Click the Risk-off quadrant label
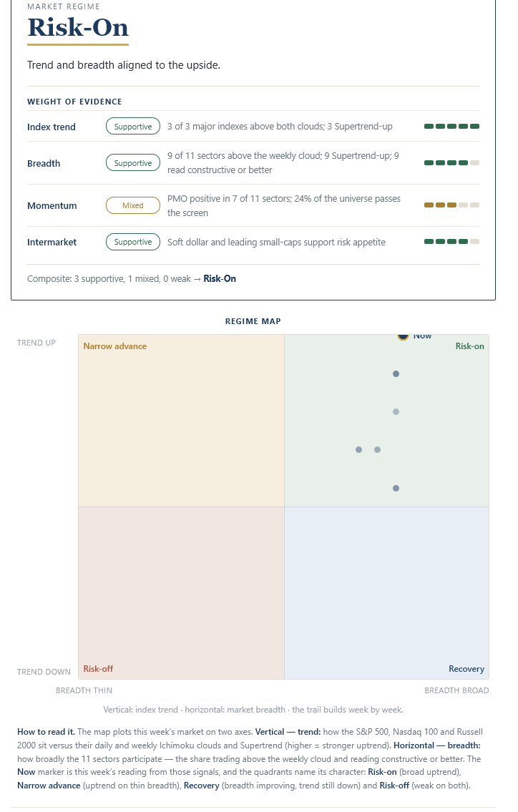The width and height of the screenshot is (518, 812). [x=98, y=668]
